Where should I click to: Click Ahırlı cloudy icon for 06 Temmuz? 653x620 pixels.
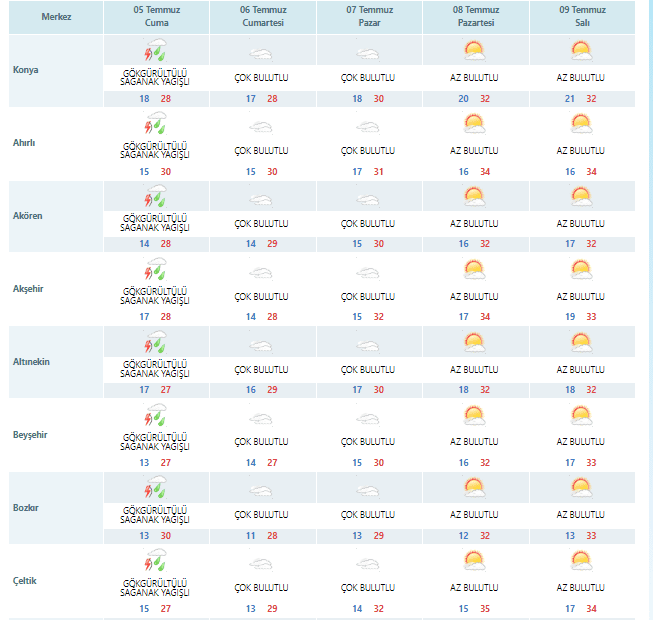[x=261, y=126]
